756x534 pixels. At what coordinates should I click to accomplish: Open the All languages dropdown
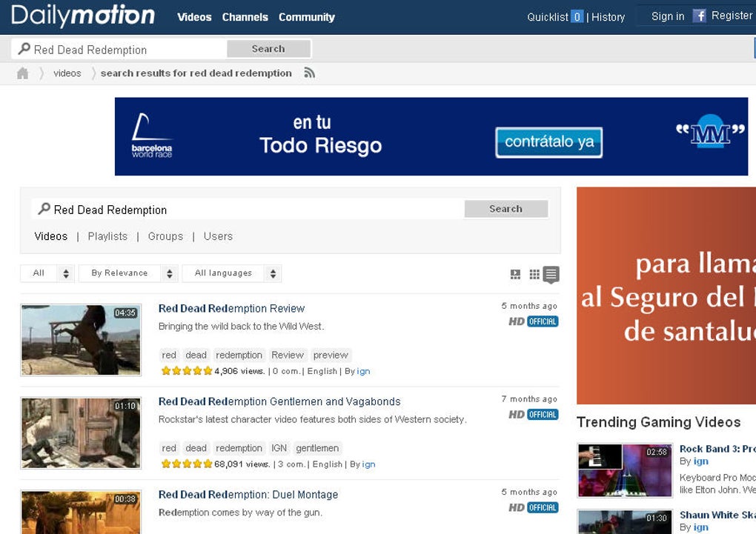(x=232, y=273)
